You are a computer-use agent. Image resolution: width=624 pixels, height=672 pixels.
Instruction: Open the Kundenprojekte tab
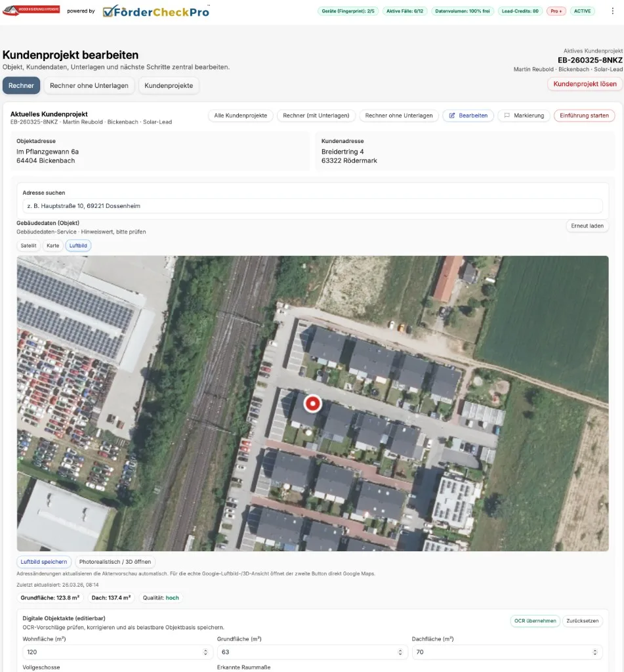coord(169,86)
